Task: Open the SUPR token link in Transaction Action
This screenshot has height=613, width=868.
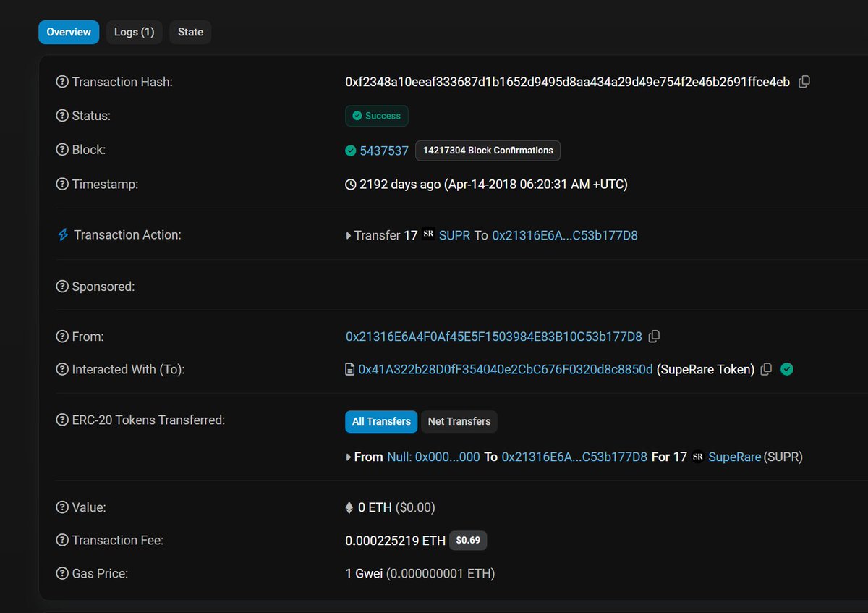Action: click(455, 235)
